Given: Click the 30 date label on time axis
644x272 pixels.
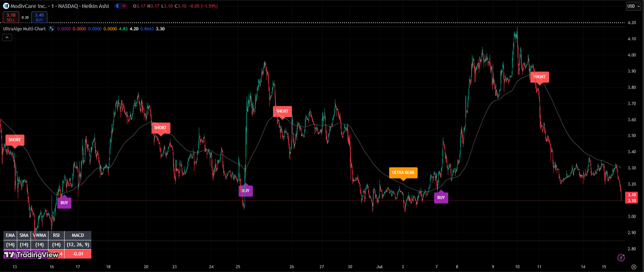Looking at the screenshot, I should pos(350,267).
